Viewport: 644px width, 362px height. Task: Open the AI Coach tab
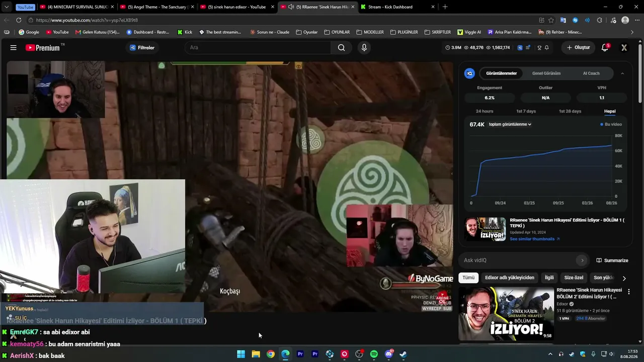pos(591,73)
